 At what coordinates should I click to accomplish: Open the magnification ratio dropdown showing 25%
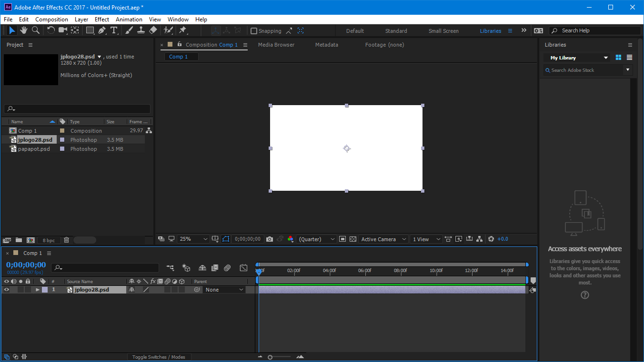(x=193, y=239)
